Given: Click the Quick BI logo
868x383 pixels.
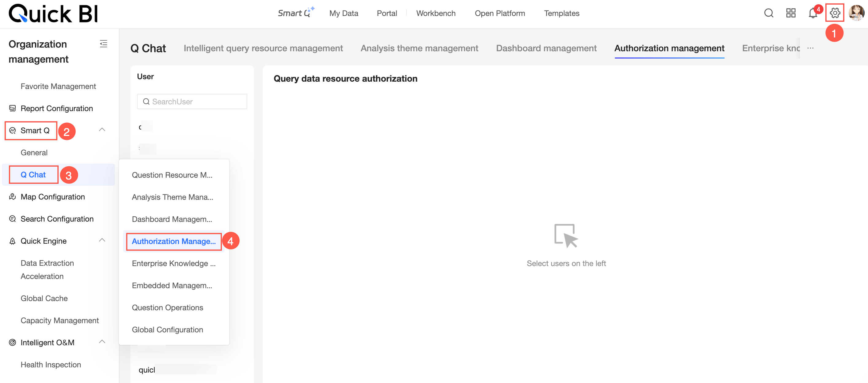Looking at the screenshot, I should tap(53, 14).
